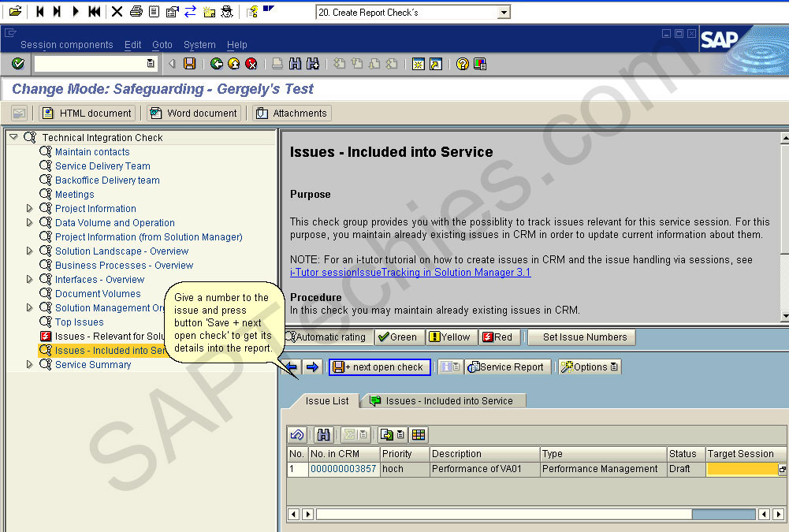789x532 pixels.
Task: Open the Options dropdown button
Action: point(590,367)
